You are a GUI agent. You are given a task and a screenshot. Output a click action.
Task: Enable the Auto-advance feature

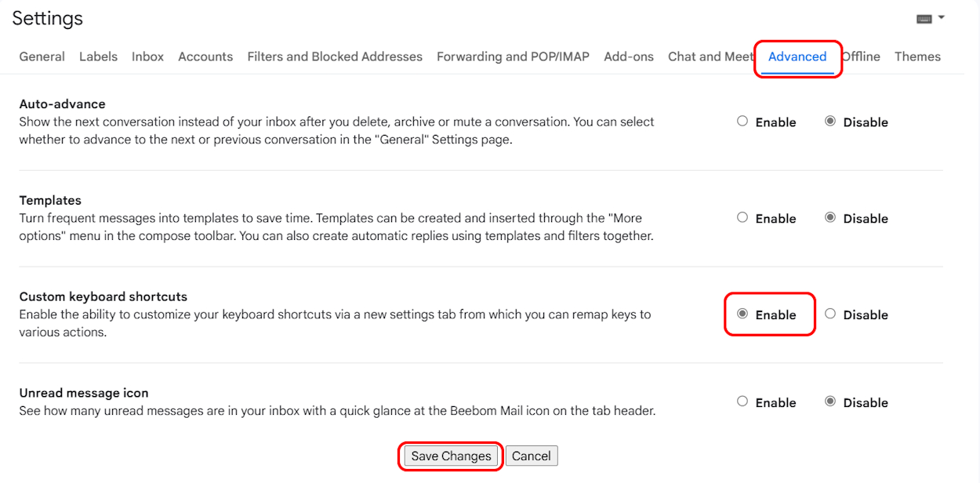pos(742,122)
